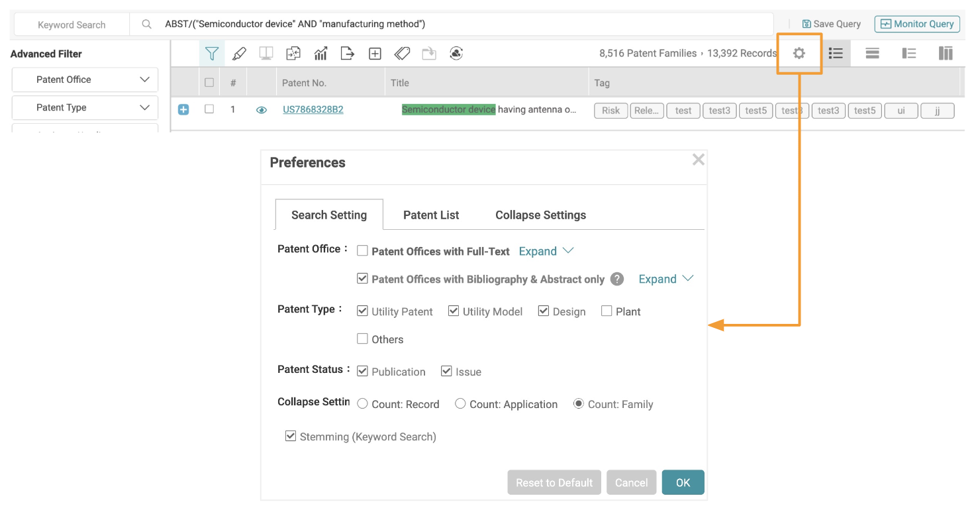The height and width of the screenshot is (510, 980).
Task: Switch to the Collapse Settings tab
Action: (x=540, y=215)
